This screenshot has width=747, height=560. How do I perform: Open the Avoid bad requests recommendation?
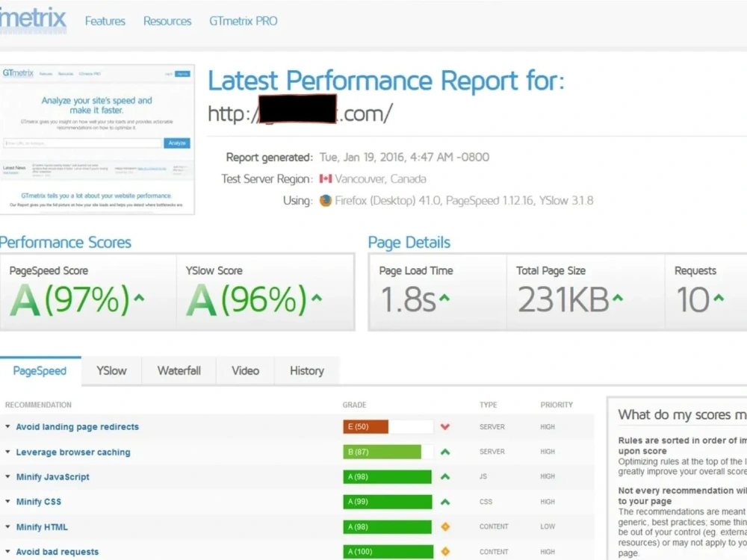click(x=58, y=552)
